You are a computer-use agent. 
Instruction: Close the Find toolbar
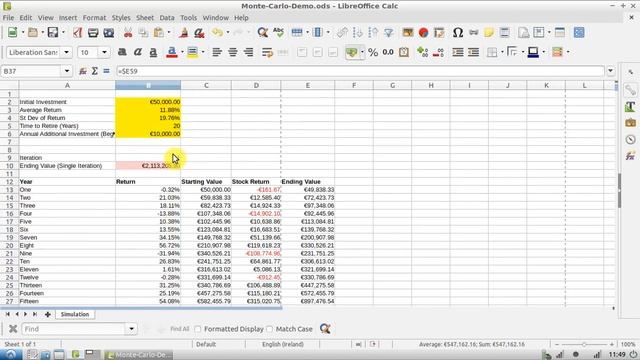point(13,329)
